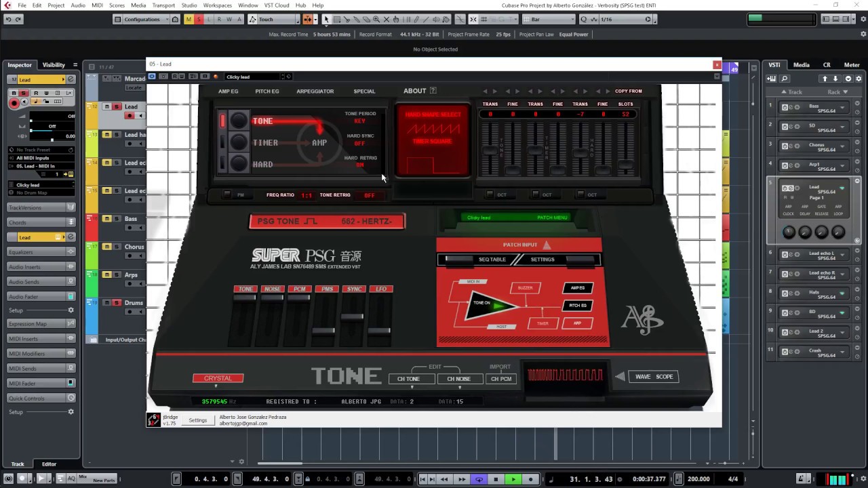The width and height of the screenshot is (868, 488).
Task: Switch to the Visibility tab
Action: [x=54, y=65]
